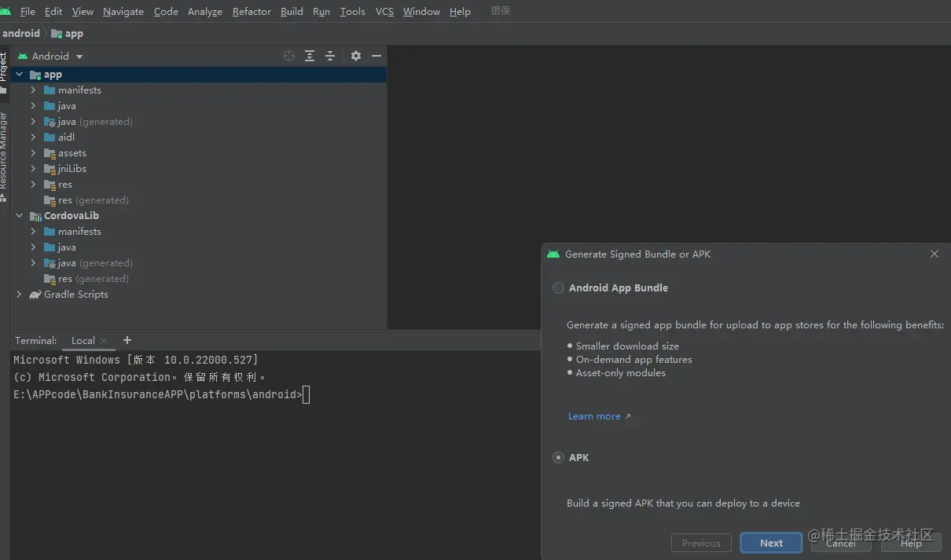This screenshot has width=951, height=560.
Task: Open the Refactor menu
Action: pos(252,11)
